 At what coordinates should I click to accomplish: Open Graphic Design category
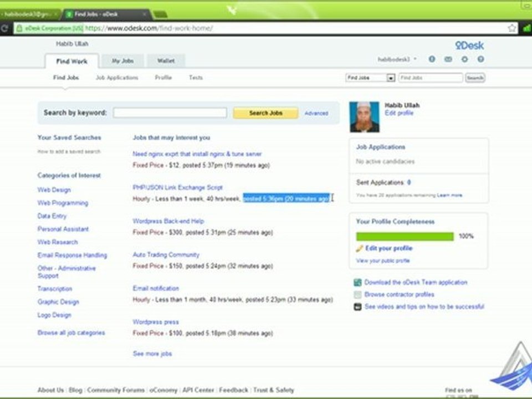[58, 302]
